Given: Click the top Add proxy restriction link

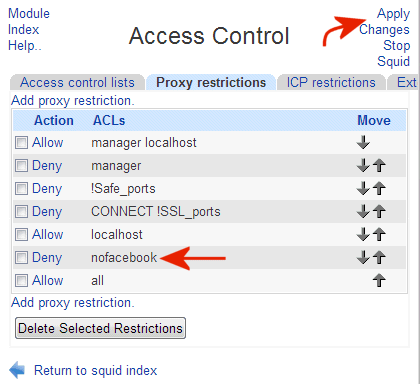Looking at the screenshot, I should click(x=73, y=100).
